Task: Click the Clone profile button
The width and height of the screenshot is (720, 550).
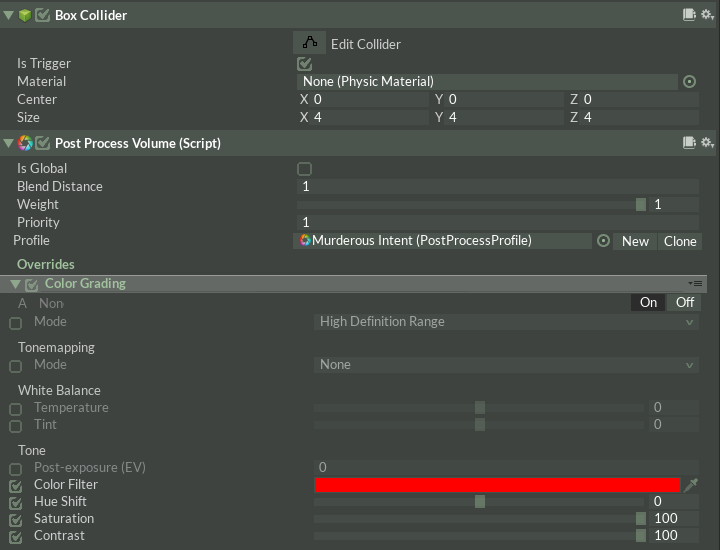Action: pyautogui.click(x=680, y=241)
